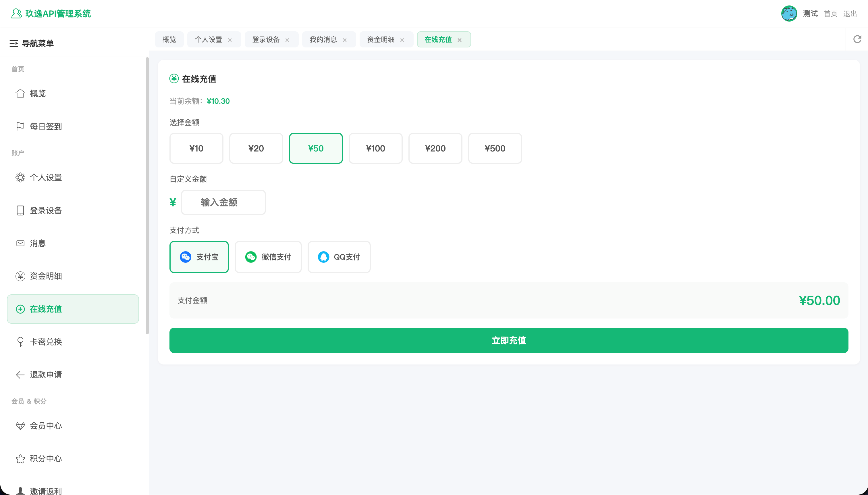Viewport: 868px width, 495px height.
Task: Click the custom amount 输入金额 field
Action: [223, 202]
